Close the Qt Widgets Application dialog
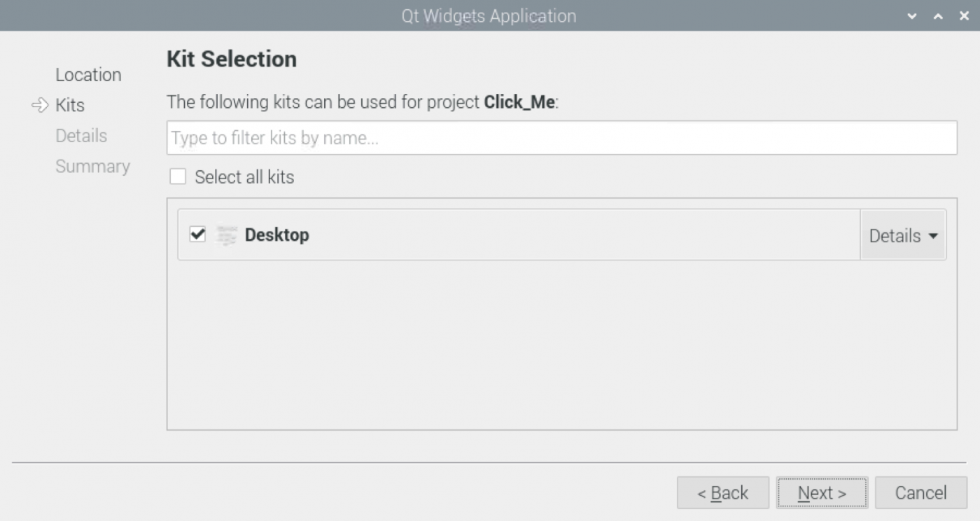This screenshot has width=980, height=521. 964,16
